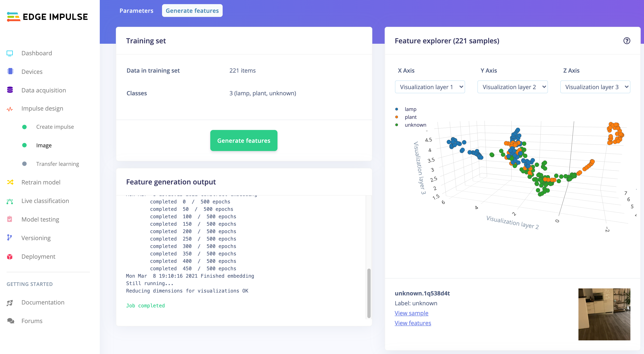644x354 pixels.
Task: Click the Retrain model shuffle icon
Action: (x=10, y=182)
